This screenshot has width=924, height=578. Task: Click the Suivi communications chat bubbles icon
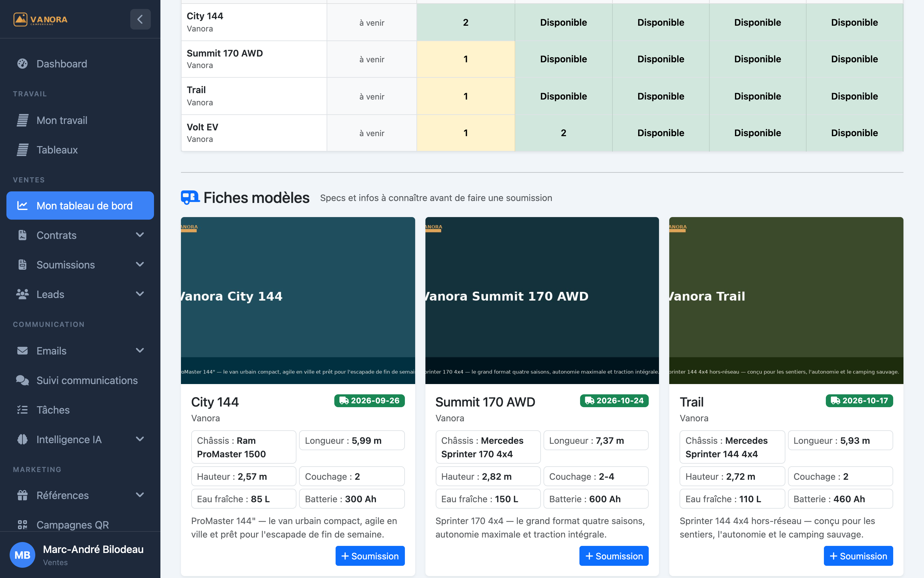point(22,380)
